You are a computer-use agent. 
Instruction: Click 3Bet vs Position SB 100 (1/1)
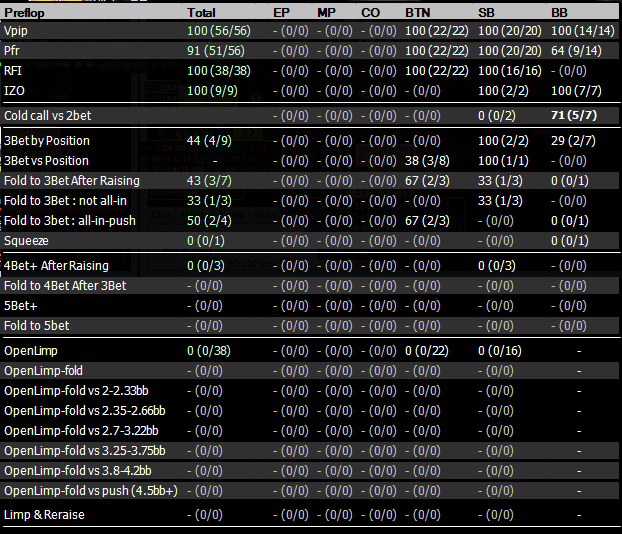(503, 161)
